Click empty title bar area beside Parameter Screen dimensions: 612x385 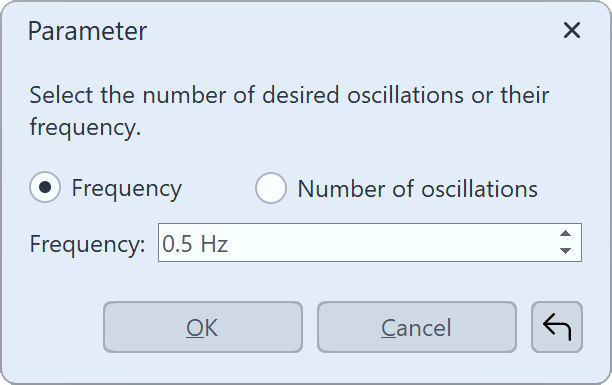click(x=351, y=30)
